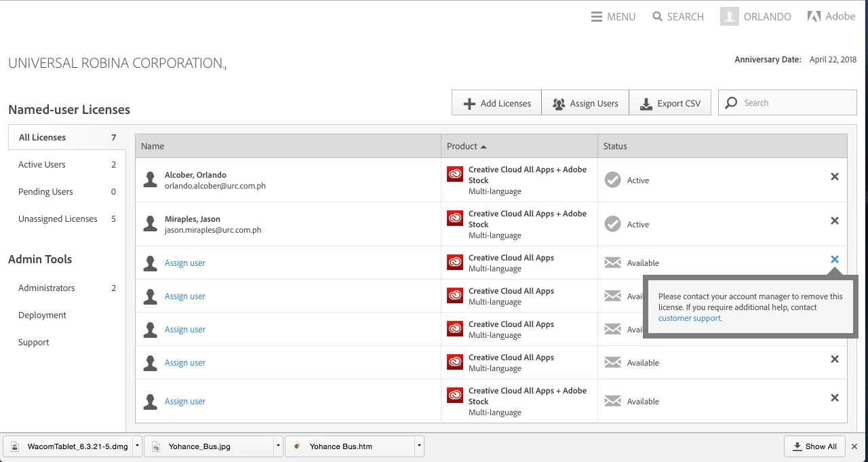The height and width of the screenshot is (462, 868).
Task: Click Add Licenses button
Action: [496, 103]
